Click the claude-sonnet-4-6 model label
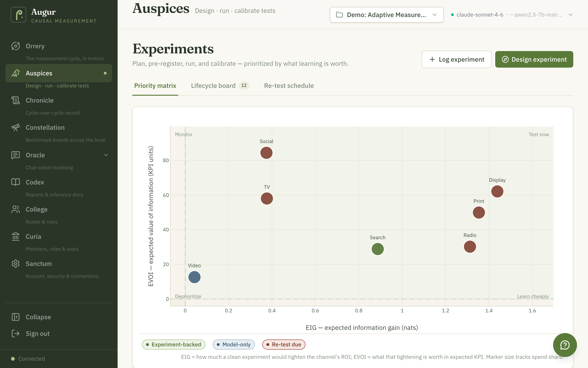Image resolution: width=588 pixels, height=368 pixels. point(480,15)
